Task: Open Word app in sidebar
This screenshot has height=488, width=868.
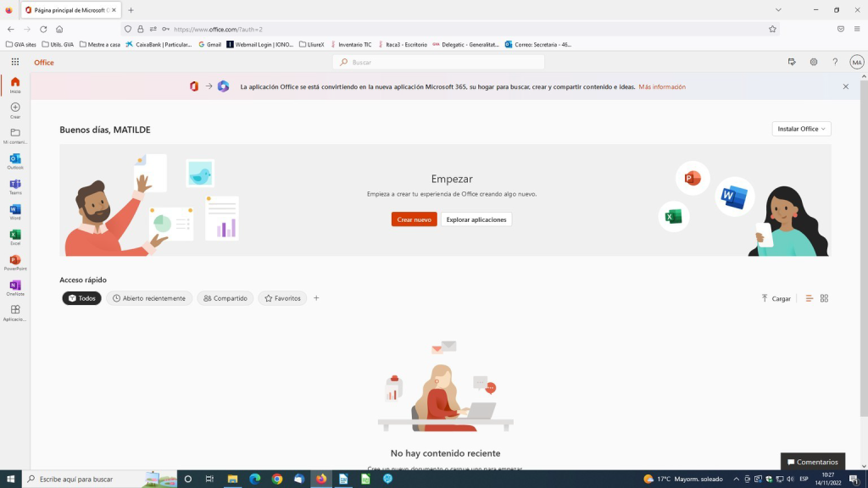Action: (x=15, y=211)
